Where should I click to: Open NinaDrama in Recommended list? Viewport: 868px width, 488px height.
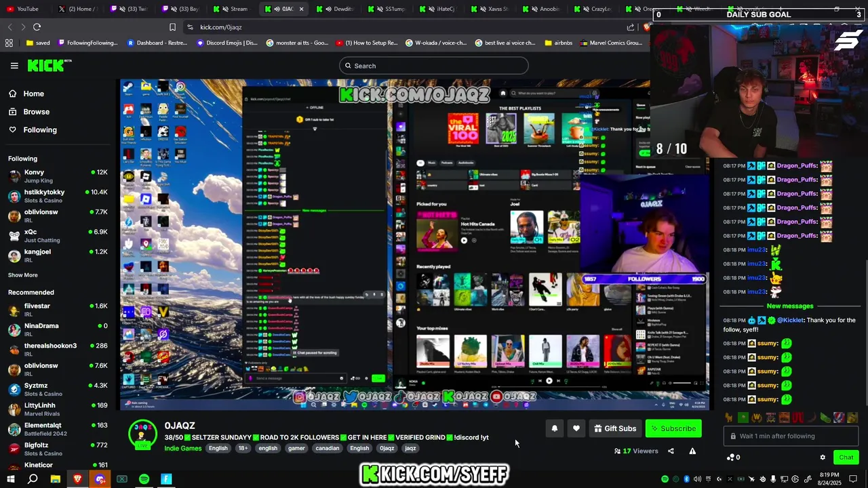click(58, 329)
